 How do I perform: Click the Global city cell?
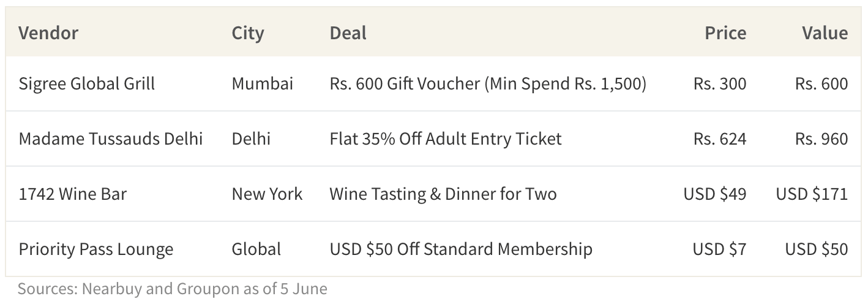(256, 249)
